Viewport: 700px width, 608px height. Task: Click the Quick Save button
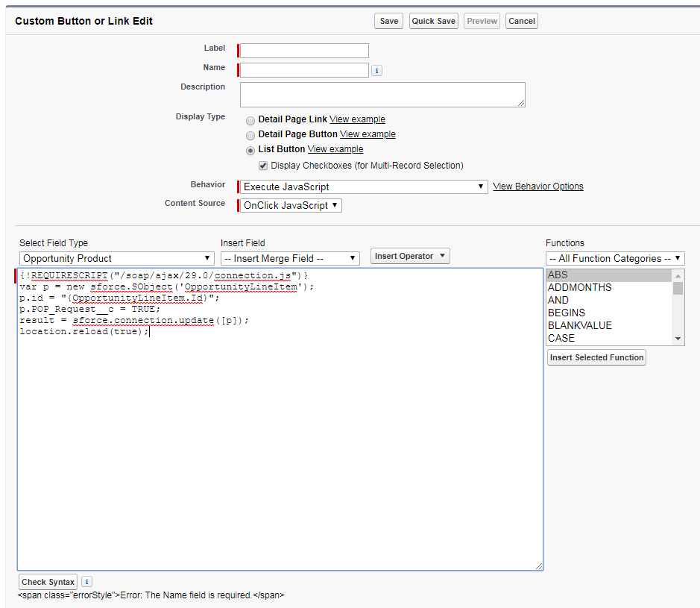pyautogui.click(x=433, y=21)
